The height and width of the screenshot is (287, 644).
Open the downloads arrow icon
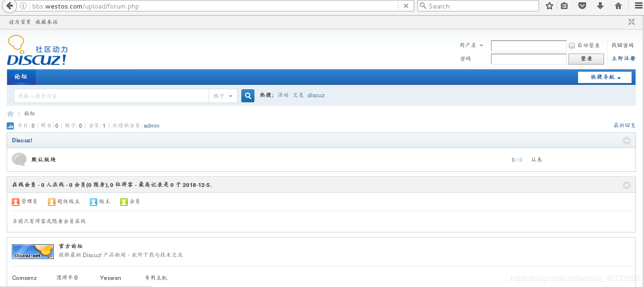[x=600, y=6]
